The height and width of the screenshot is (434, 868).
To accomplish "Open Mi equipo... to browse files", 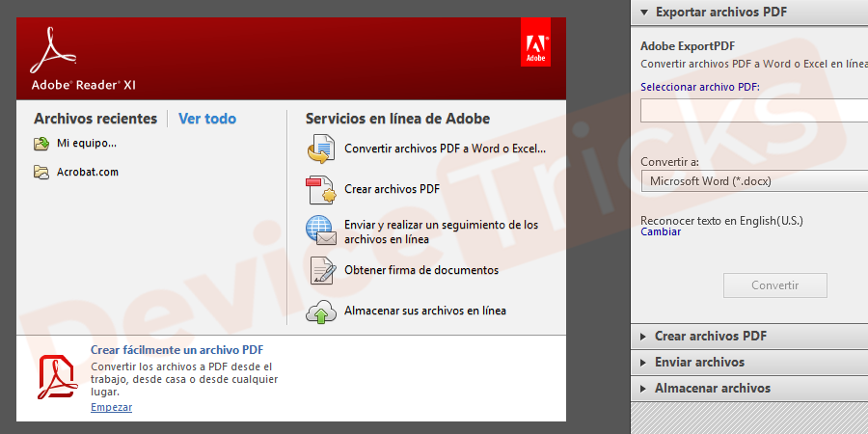I will point(87,144).
